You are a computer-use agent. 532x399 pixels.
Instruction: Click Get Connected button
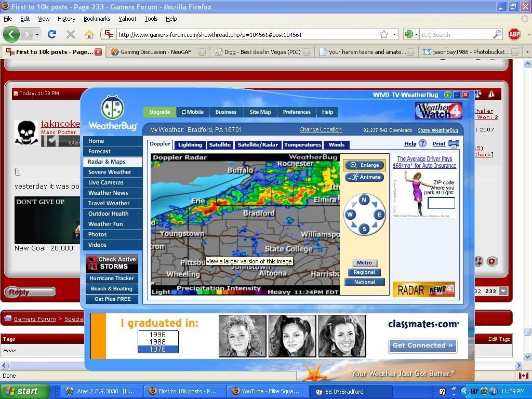pos(422,345)
